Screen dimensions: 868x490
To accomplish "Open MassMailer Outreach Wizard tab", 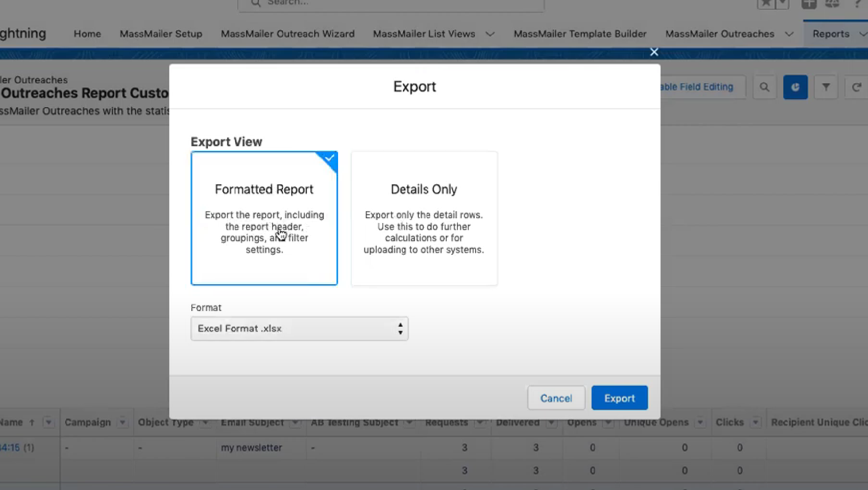I will 288,34.
